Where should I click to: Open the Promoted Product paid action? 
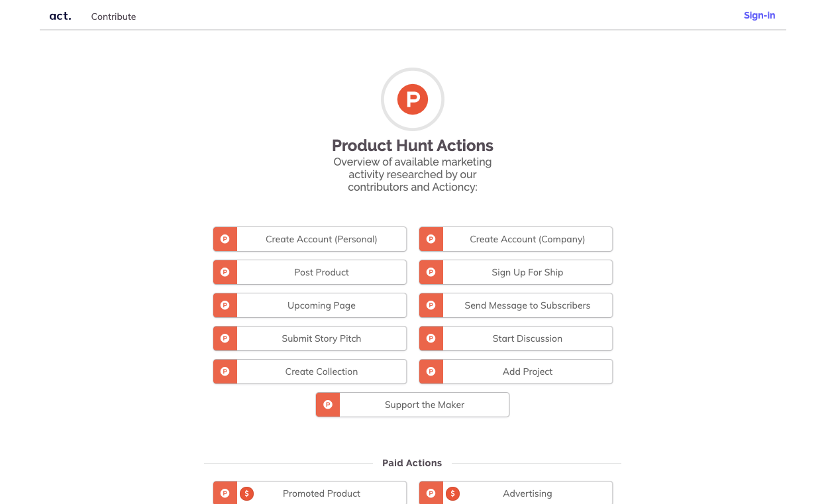tap(321, 493)
